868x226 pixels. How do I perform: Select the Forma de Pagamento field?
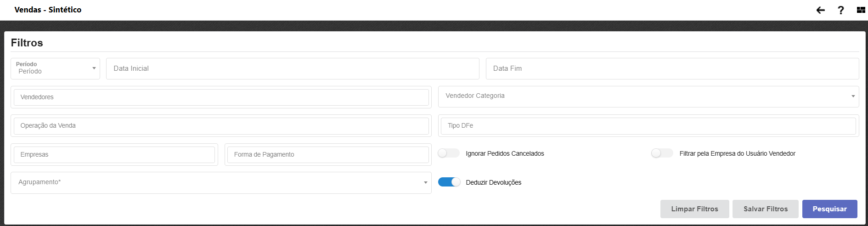(327, 155)
